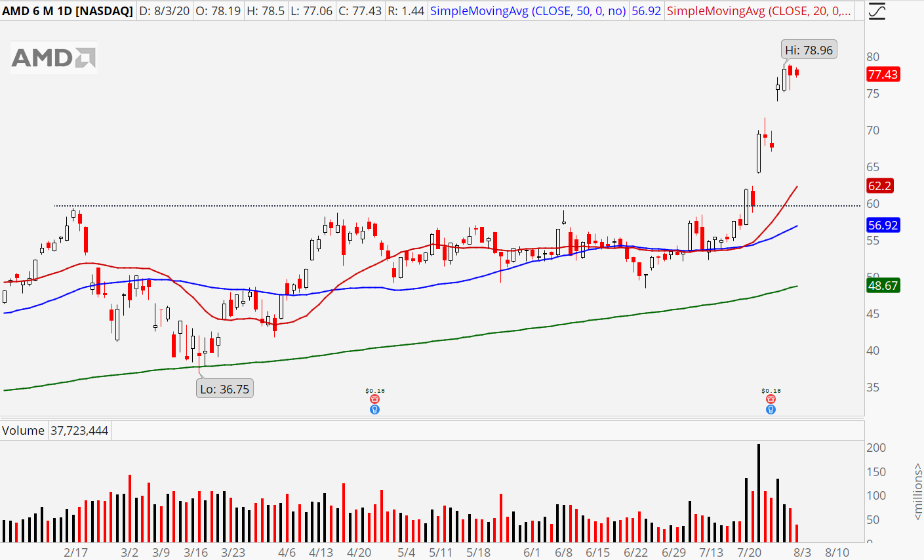Viewport: 924px width, 560px height.
Task: Click the 7/20 date on time axis
Action: [749, 552]
